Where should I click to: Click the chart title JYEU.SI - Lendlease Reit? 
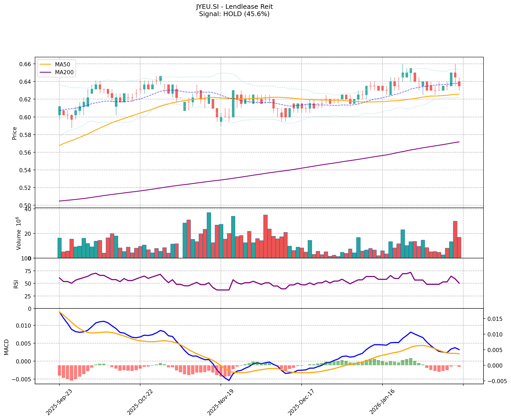click(234, 6)
